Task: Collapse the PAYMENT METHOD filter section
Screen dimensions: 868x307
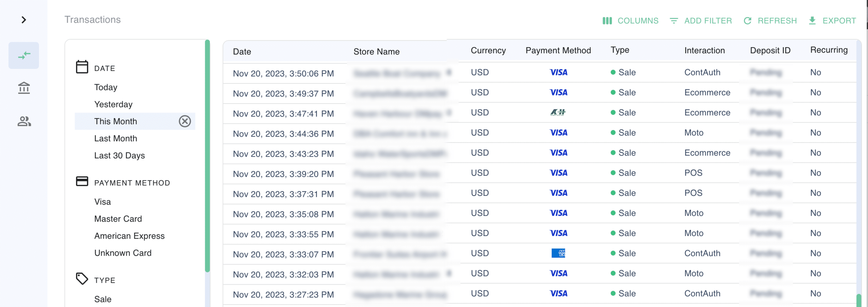Action: pyautogui.click(x=132, y=182)
